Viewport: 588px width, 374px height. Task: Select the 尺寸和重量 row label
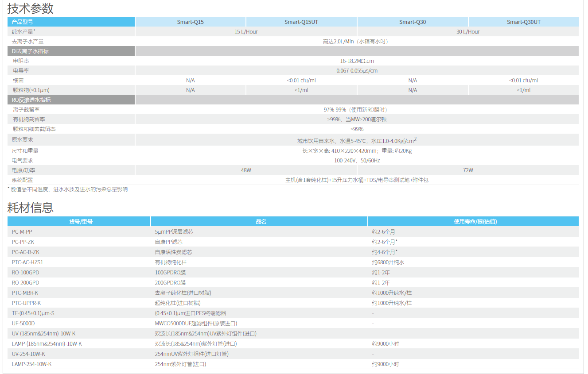click(25, 151)
